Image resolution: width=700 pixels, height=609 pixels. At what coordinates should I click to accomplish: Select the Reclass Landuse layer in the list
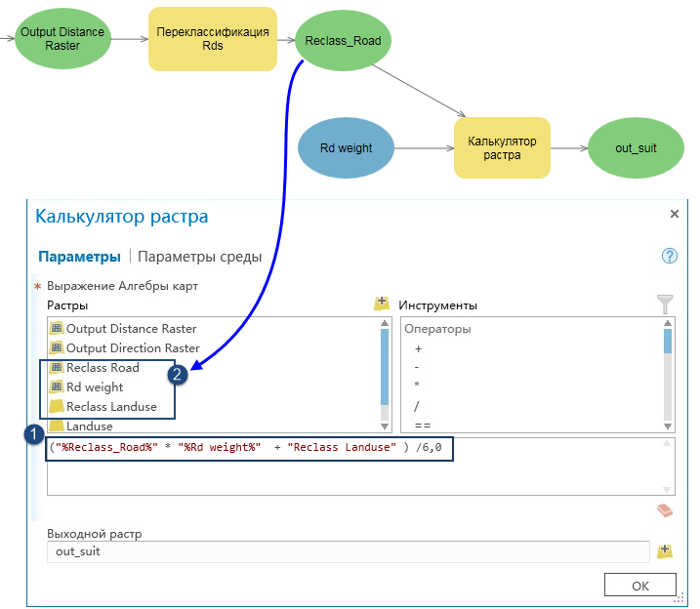[111, 407]
